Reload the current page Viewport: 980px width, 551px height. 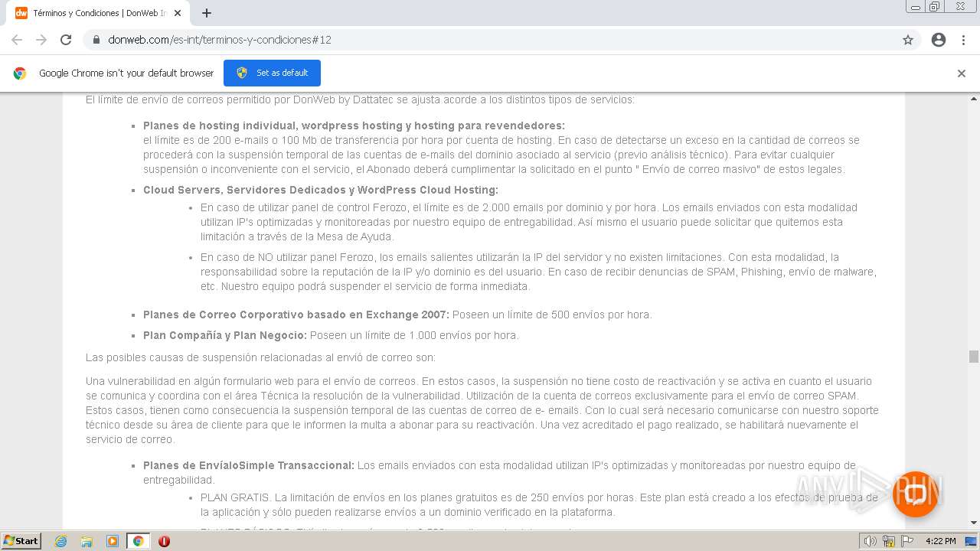click(x=66, y=40)
